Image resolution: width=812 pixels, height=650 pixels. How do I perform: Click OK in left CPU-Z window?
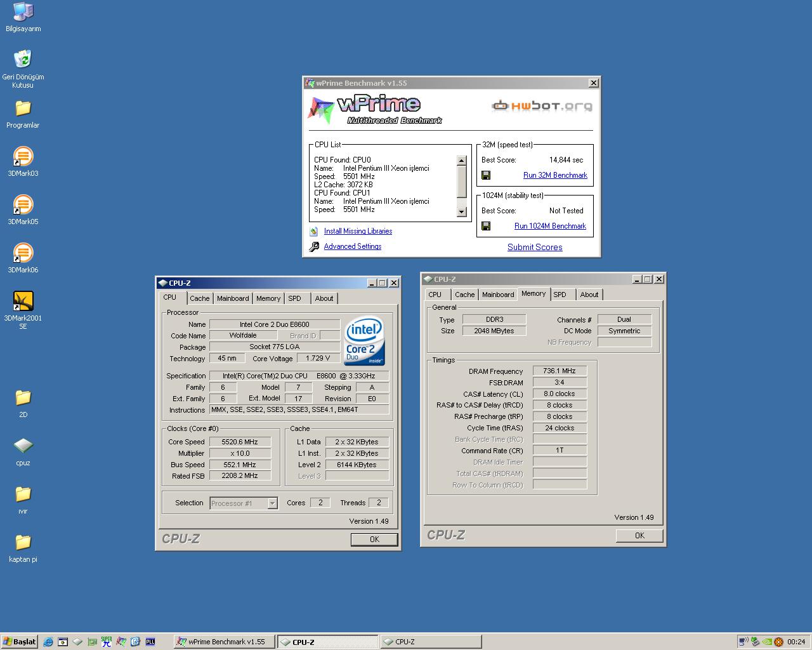click(x=374, y=539)
